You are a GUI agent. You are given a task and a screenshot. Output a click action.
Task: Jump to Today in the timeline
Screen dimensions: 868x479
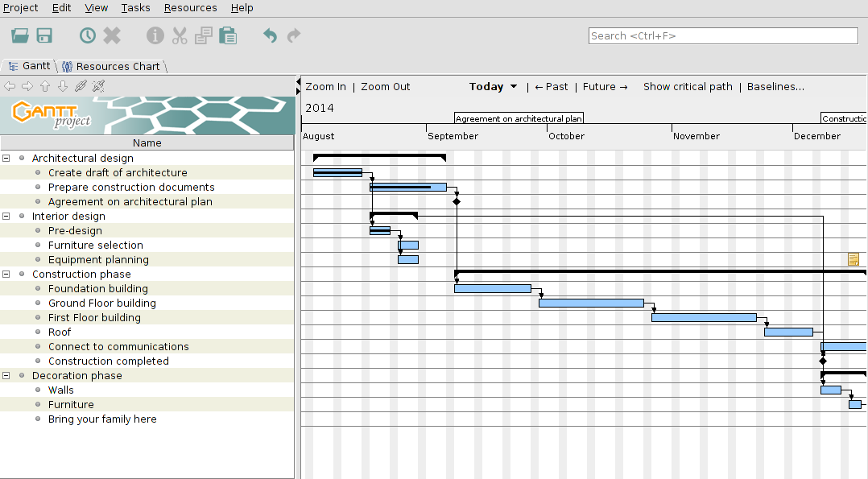tap(486, 86)
